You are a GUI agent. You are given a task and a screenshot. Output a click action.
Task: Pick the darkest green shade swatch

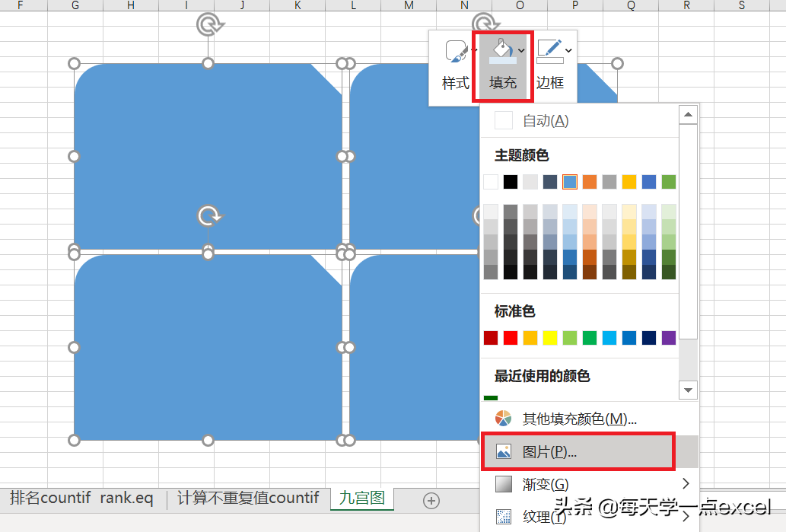pyautogui.click(x=669, y=272)
